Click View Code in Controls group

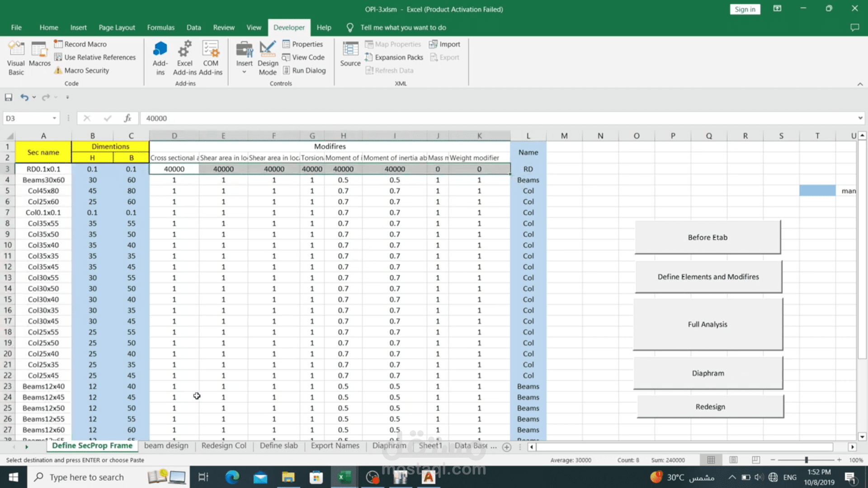(303, 57)
